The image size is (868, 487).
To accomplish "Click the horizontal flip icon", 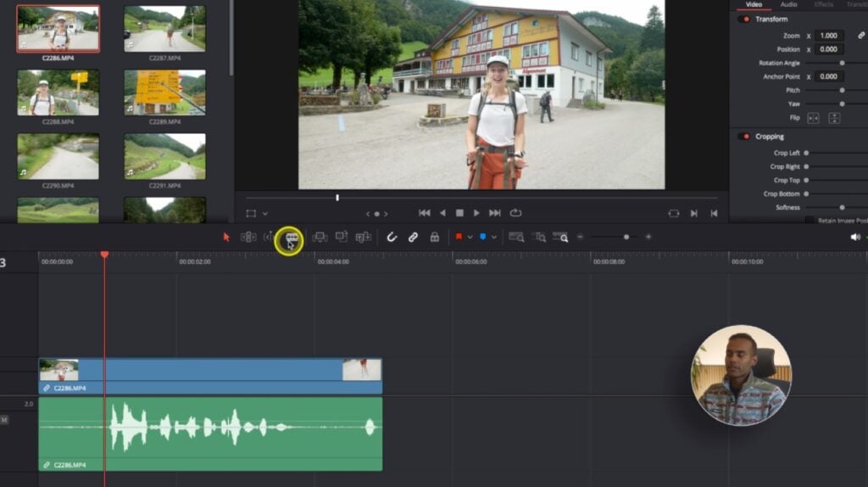I will [812, 118].
